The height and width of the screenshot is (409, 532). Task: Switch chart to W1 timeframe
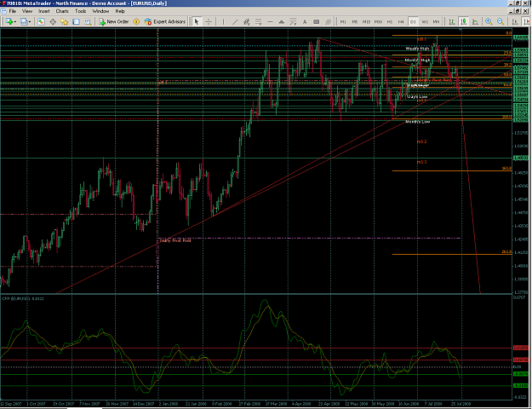(x=425, y=22)
